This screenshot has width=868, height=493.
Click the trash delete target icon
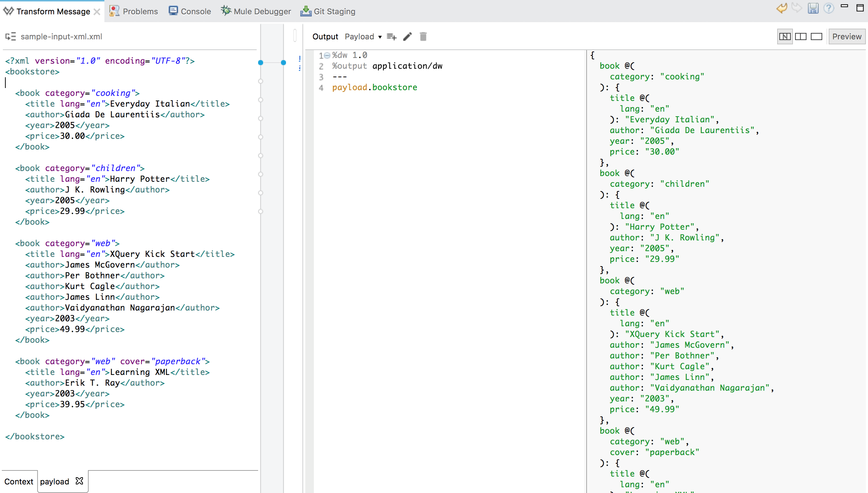coord(423,36)
